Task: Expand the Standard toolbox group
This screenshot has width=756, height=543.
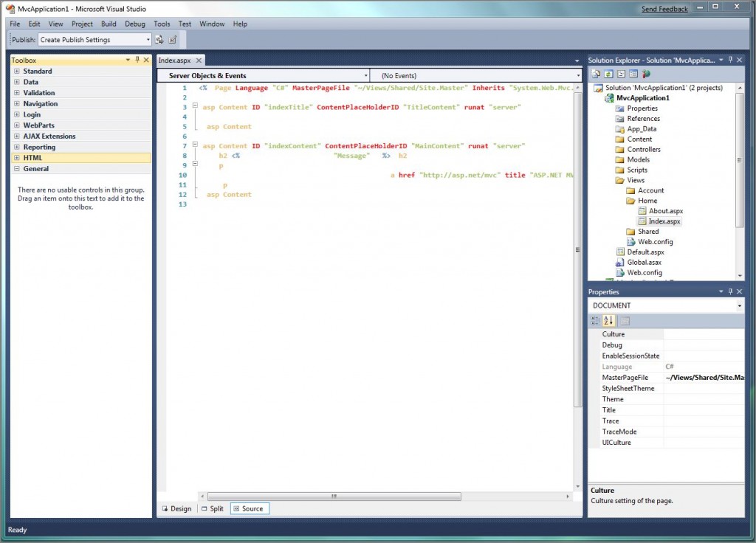Action: [17, 71]
